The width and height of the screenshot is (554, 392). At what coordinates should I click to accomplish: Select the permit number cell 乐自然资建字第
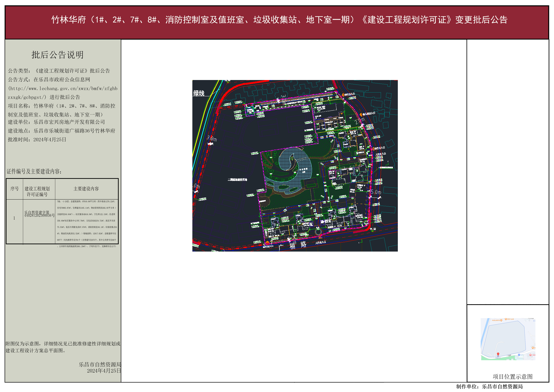pyautogui.click(x=39, y=214)
